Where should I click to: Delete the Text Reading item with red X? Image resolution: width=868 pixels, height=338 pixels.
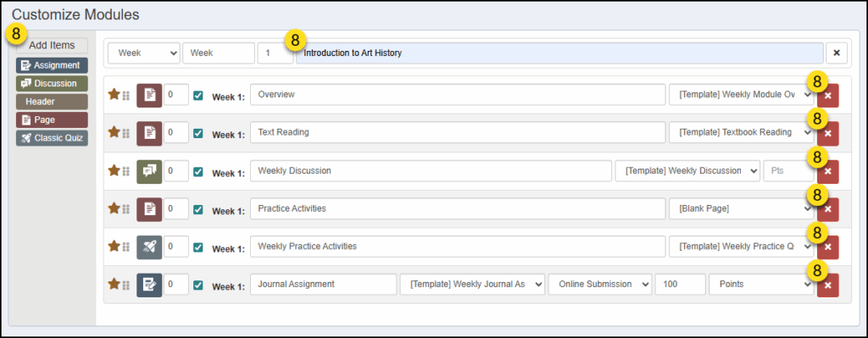tap(827, 133)
